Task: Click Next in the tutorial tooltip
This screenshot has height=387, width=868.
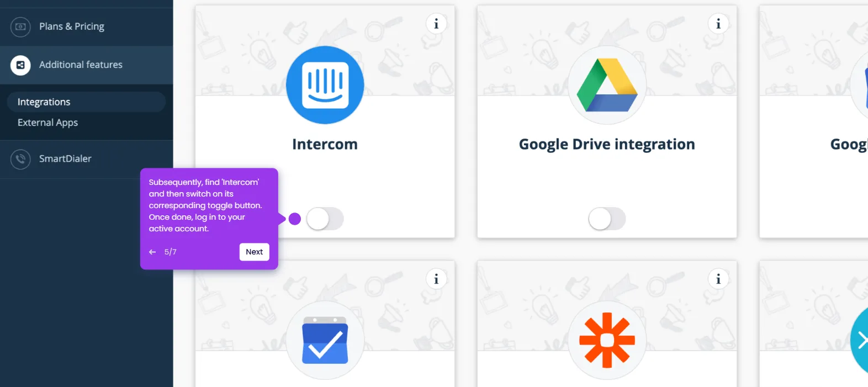Action: (x=254, y=252)
